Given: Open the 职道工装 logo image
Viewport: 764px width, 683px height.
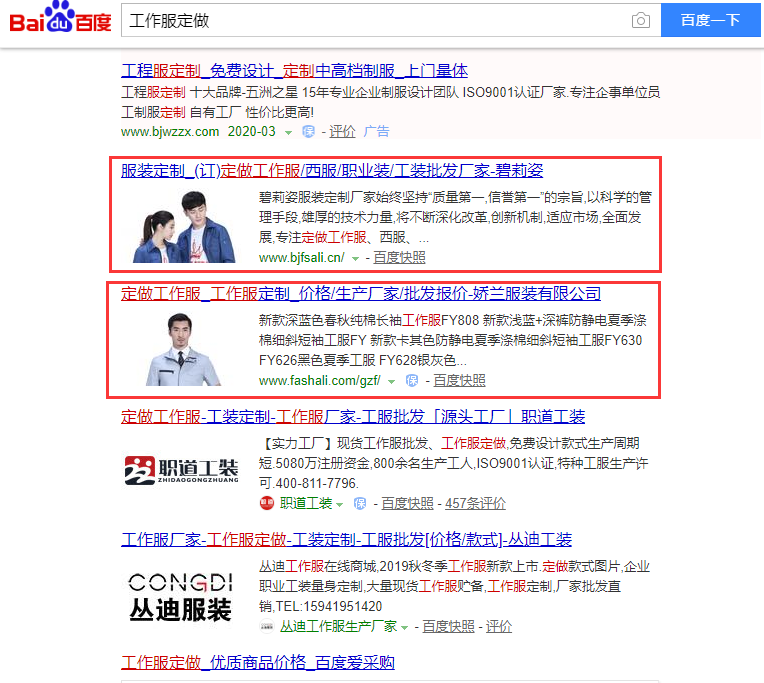Looking at the screenshot, I should coord(181,471).
